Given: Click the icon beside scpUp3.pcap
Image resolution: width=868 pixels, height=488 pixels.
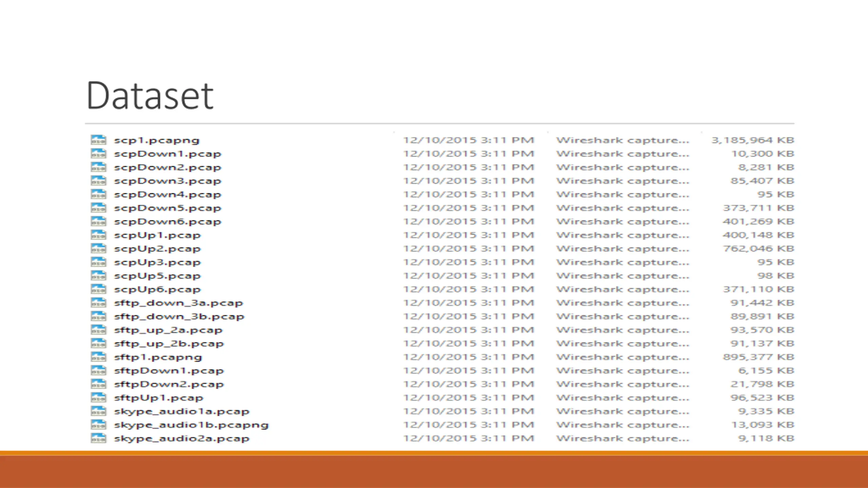Looking at the screenshot, I should pyautogui.click(x=98, y=262).
